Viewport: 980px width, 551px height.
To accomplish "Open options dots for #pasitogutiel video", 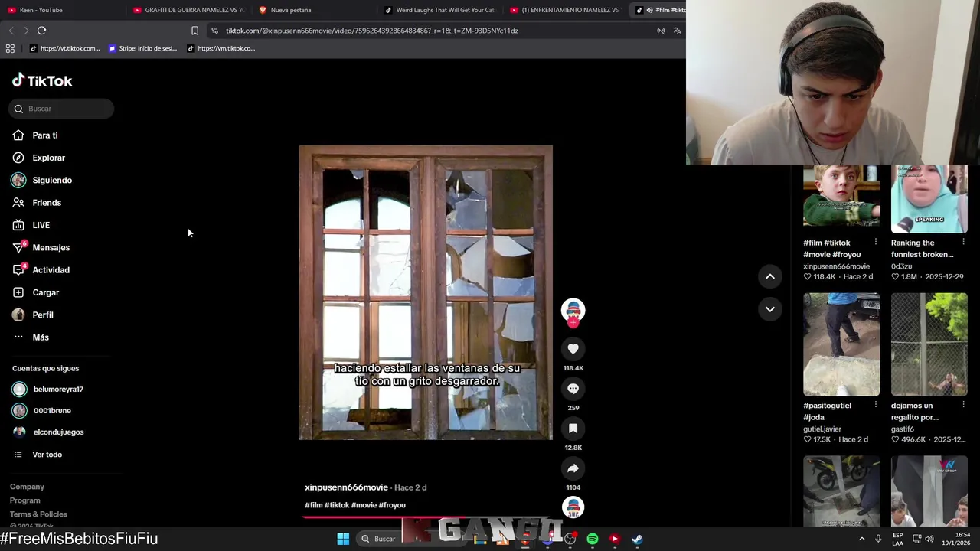I will [x=876, y=406].
